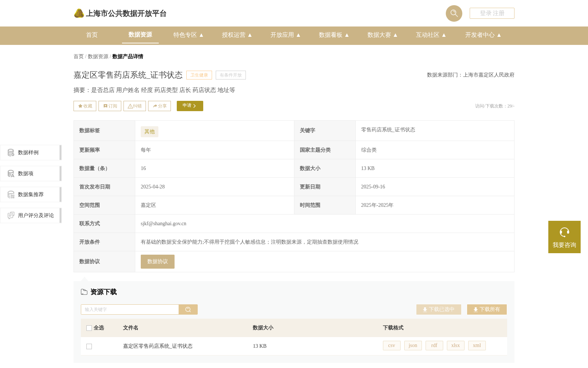Click the 下载所有 download button
Viewport: 588px width, 368px height.
pyautogui.click(x=487, y=309)
